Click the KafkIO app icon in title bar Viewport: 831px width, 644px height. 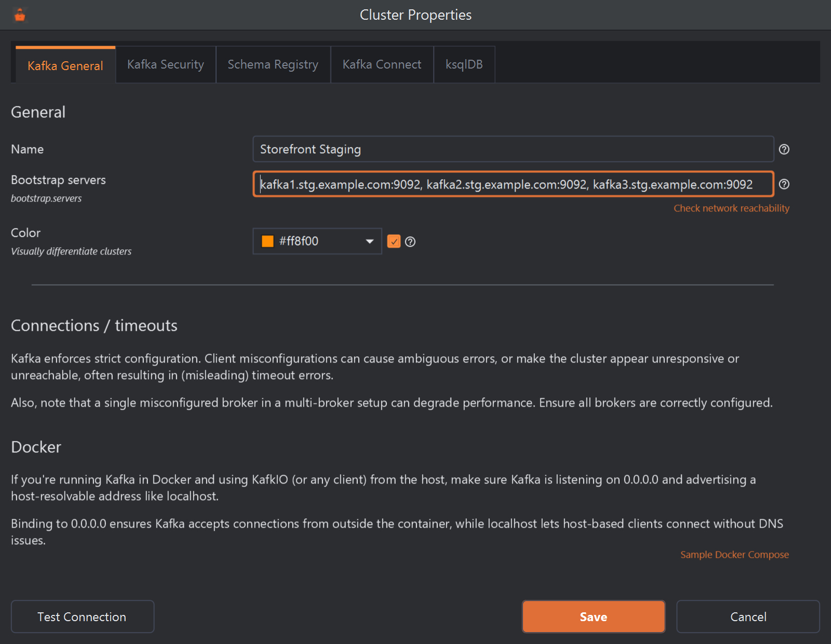pos(20,15)
